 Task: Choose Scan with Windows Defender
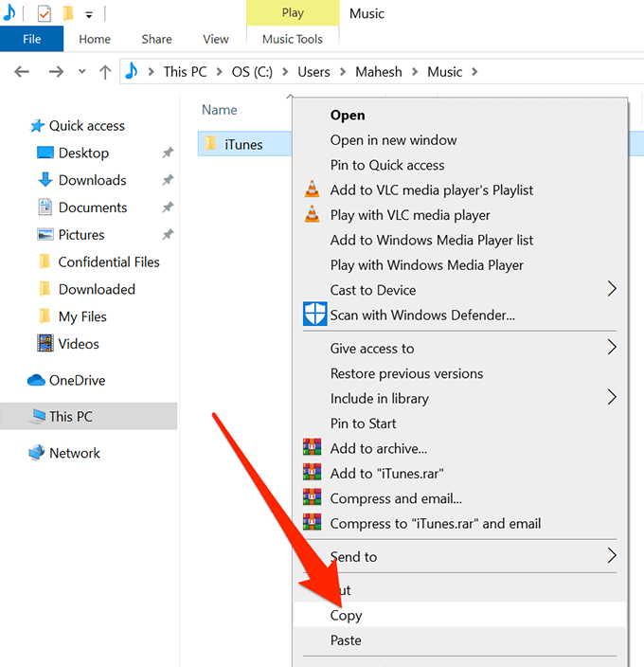pyautogui.click(x=460, y=315)
